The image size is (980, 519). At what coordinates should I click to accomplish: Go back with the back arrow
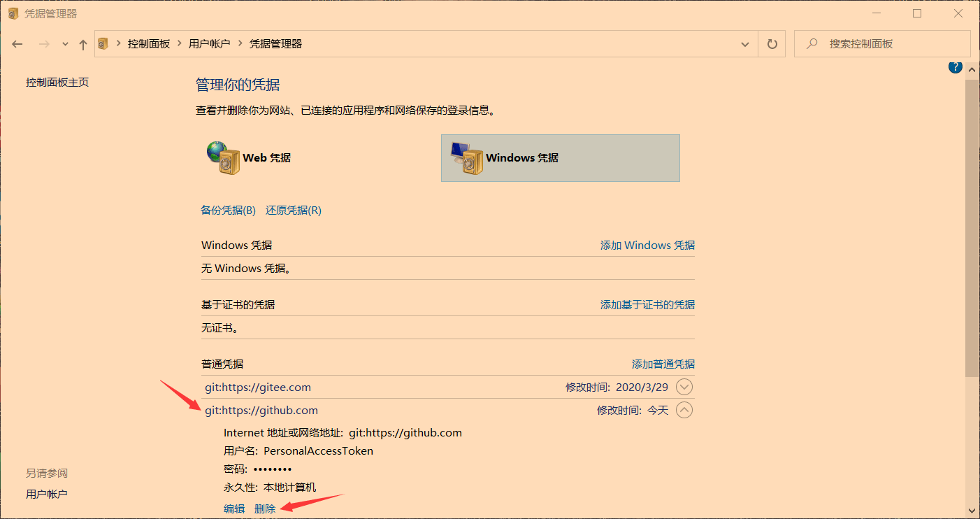click(18, 44)
